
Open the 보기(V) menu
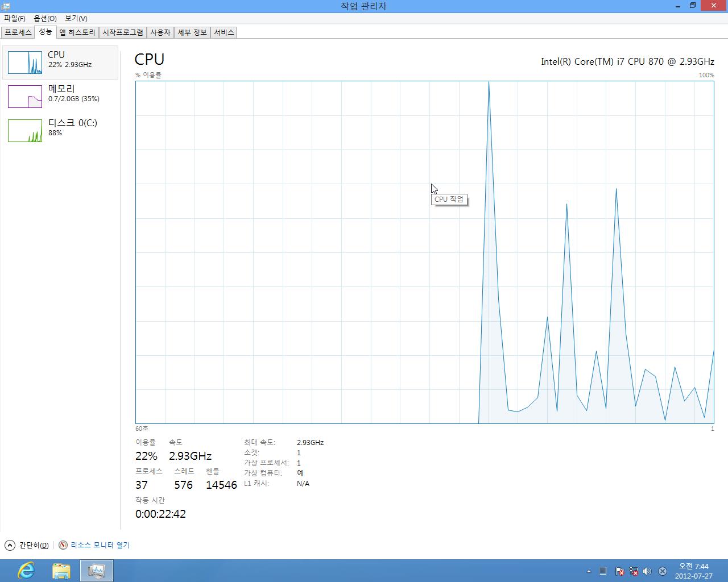(x=76, y=19)
